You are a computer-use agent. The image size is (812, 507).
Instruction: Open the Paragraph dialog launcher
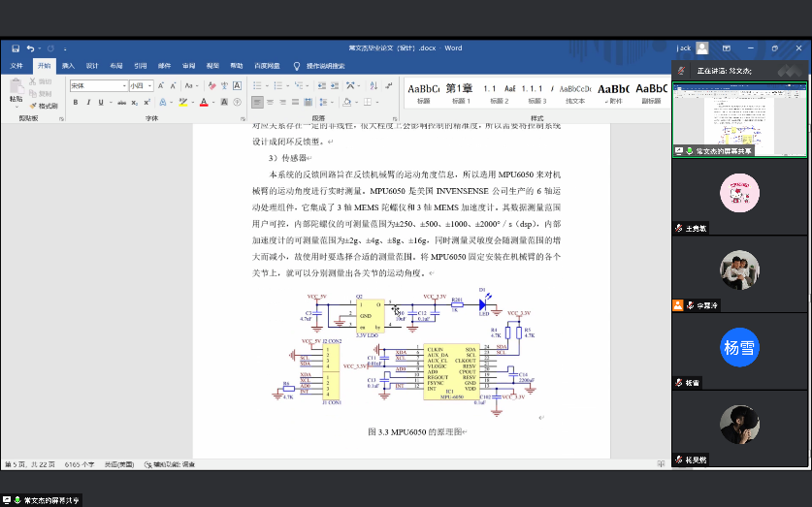click(395, 119)
